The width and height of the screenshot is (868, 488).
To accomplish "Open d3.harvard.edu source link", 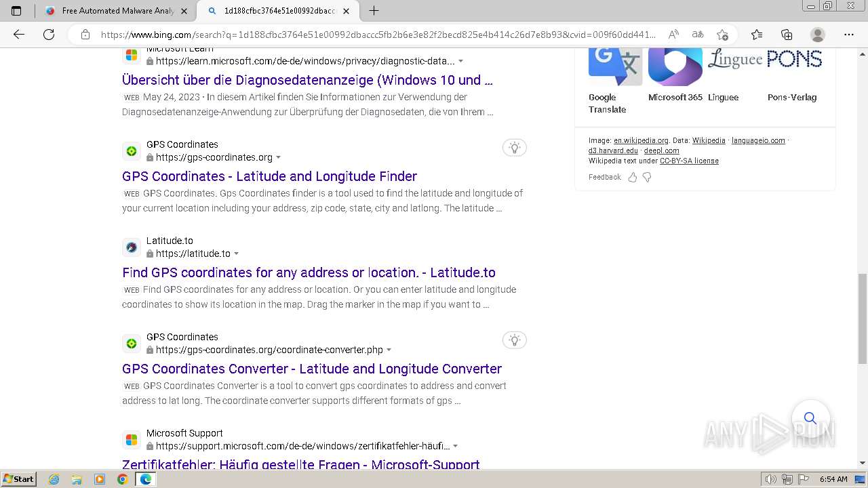I will 613,150.
